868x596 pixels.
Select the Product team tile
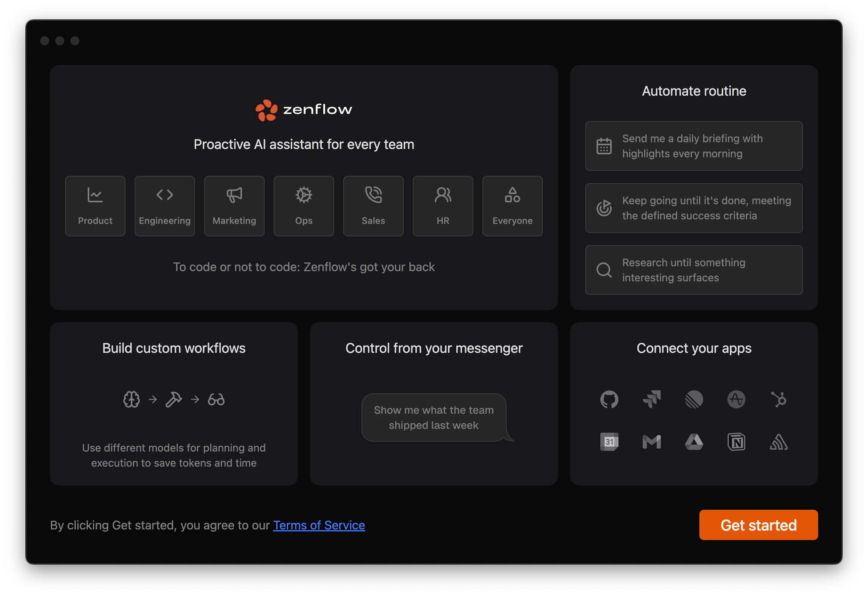coord(95,206)
